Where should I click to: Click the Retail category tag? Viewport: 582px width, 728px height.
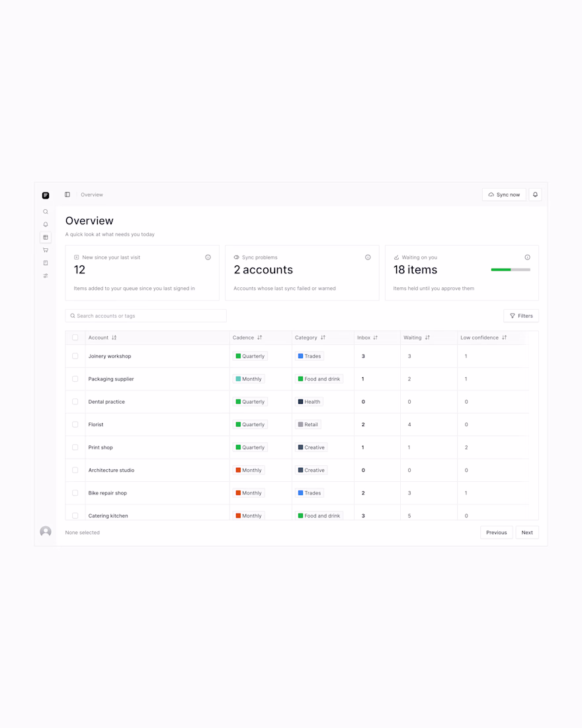pyautogui.click(x=308, y=424)
